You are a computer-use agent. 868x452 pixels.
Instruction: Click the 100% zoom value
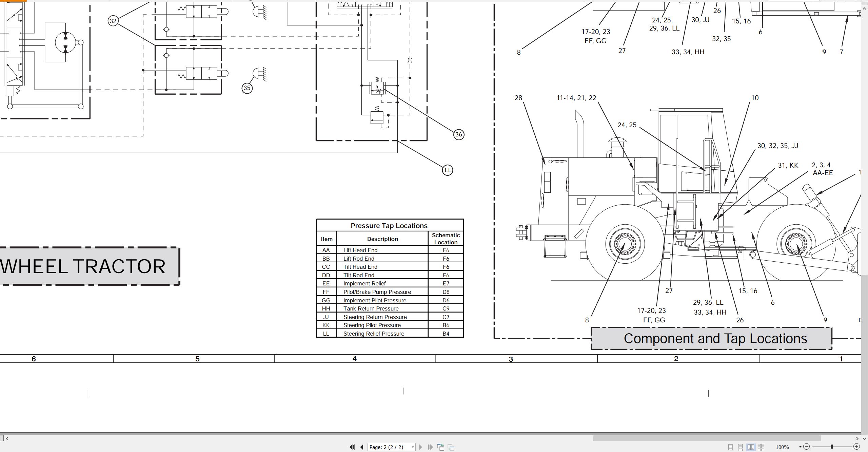coord(782,447)
